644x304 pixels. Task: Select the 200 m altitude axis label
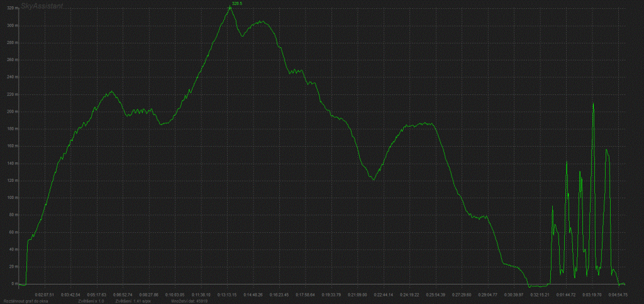[11, 111]
